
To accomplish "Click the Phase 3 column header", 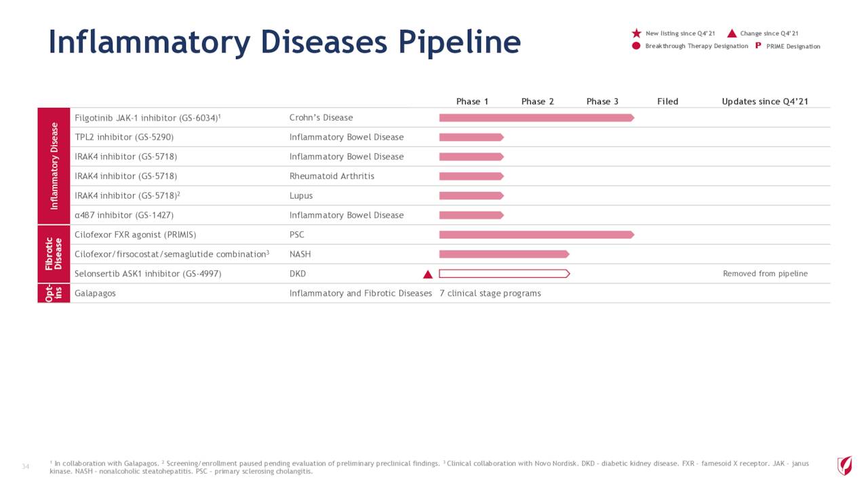I will tap(603, 102).
